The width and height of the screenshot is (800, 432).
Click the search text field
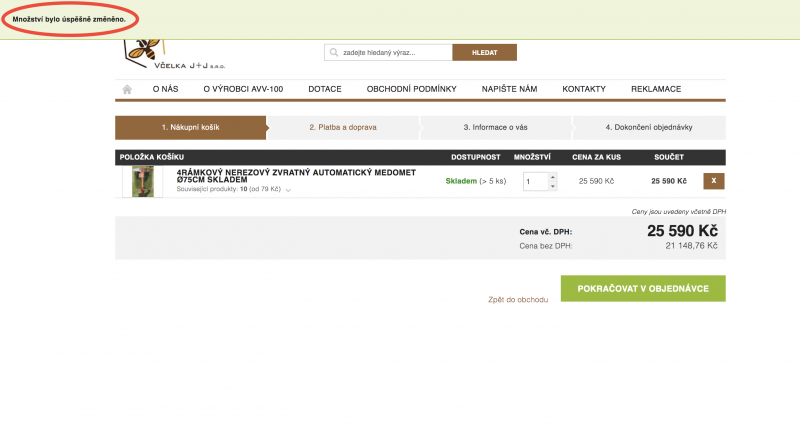(x=388, y=53)
